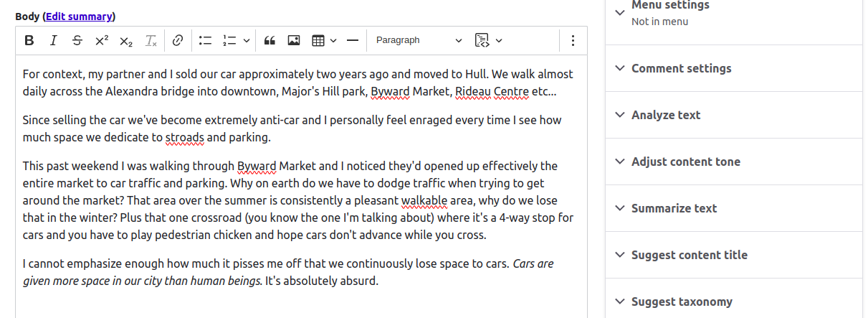Toggle strikethrough formatting
The height and width of the screenshot is (318, 868).
77,41
